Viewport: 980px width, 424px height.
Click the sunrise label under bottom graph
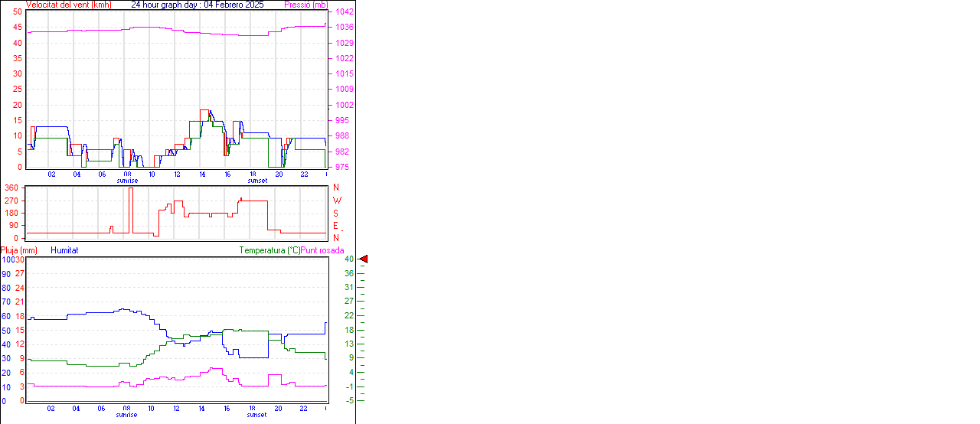coord(127,415)
